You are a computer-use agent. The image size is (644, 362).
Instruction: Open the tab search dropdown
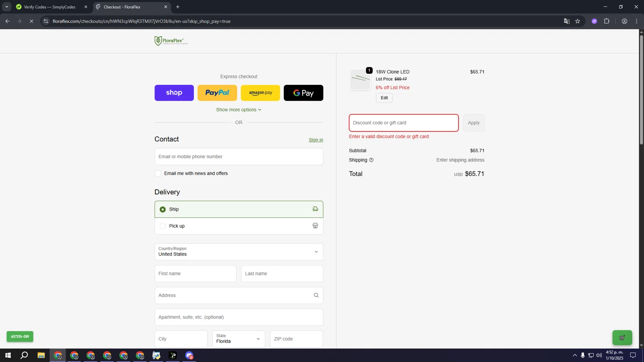[x=6, y=7]
